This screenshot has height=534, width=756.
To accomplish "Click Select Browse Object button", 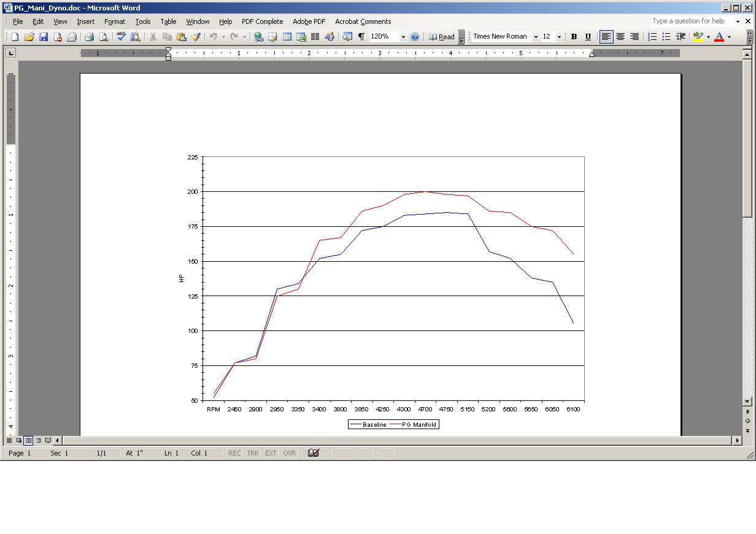I will pyautogui.click(x=747, y=421).
